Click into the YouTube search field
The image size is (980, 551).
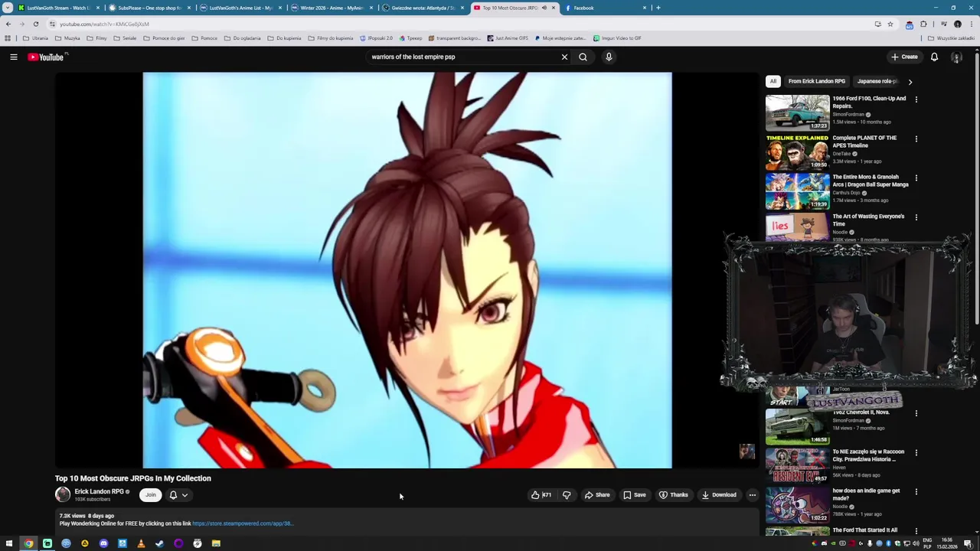click(x=463, y=57)
